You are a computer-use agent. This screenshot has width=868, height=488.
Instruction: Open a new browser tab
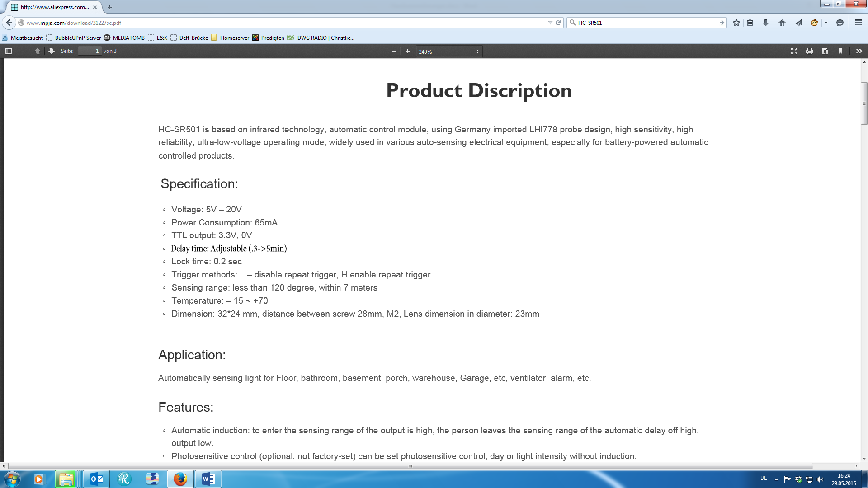pyautogui.click(x=110, y=7)
